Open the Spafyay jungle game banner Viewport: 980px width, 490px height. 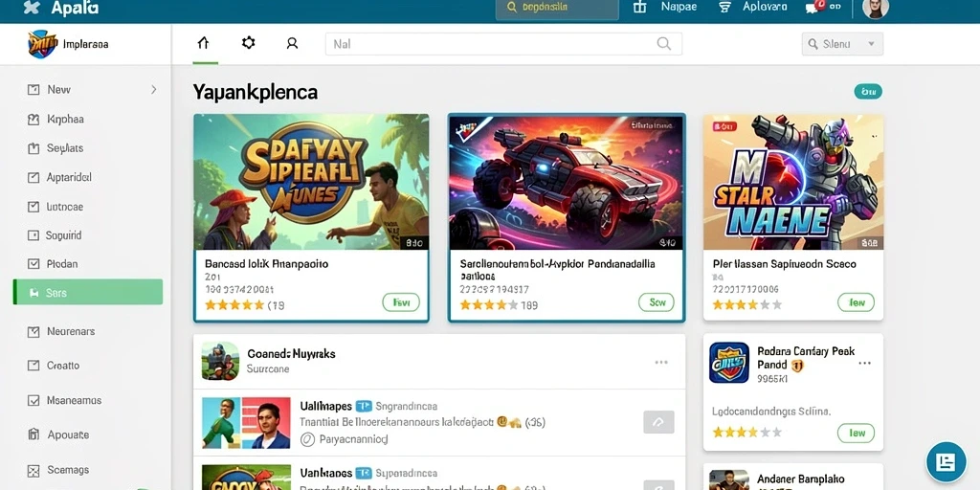pos(311,182)
